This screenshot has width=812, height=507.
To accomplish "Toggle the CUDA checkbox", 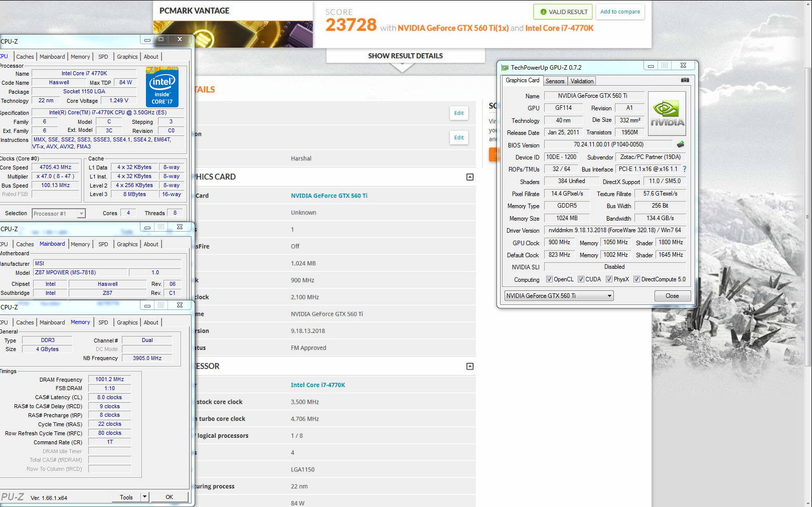I will click(581, 279).
